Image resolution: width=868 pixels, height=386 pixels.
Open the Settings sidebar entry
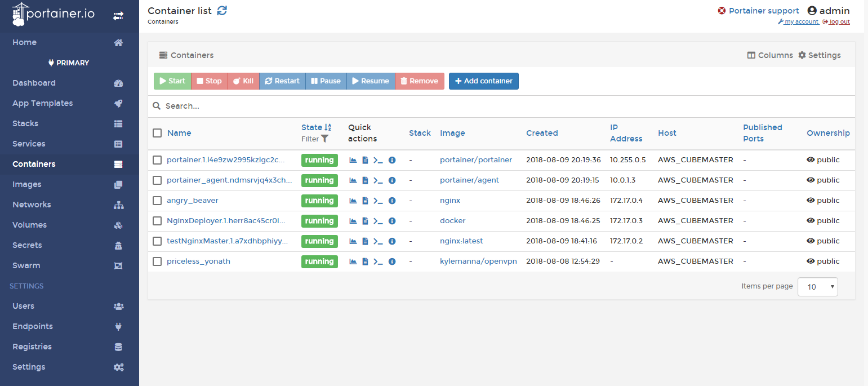click(29, 367)
